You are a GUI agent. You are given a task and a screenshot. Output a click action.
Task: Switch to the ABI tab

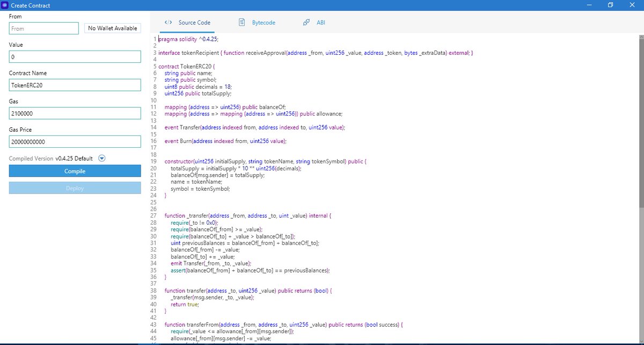click(x=321, y=23)
